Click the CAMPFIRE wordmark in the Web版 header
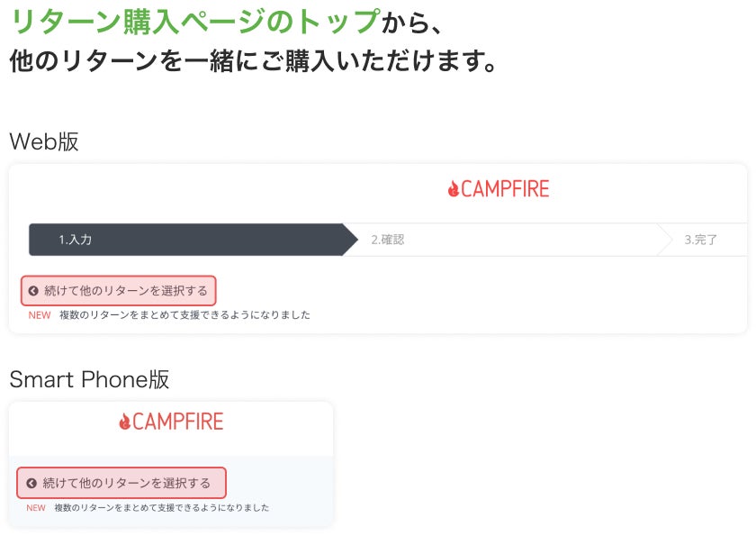 [x=505, y=188]
